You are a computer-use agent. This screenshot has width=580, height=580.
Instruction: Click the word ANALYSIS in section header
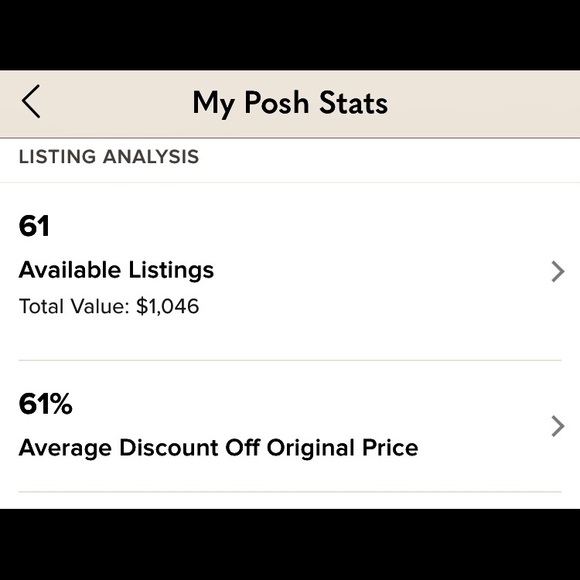(x=151, y=156)
